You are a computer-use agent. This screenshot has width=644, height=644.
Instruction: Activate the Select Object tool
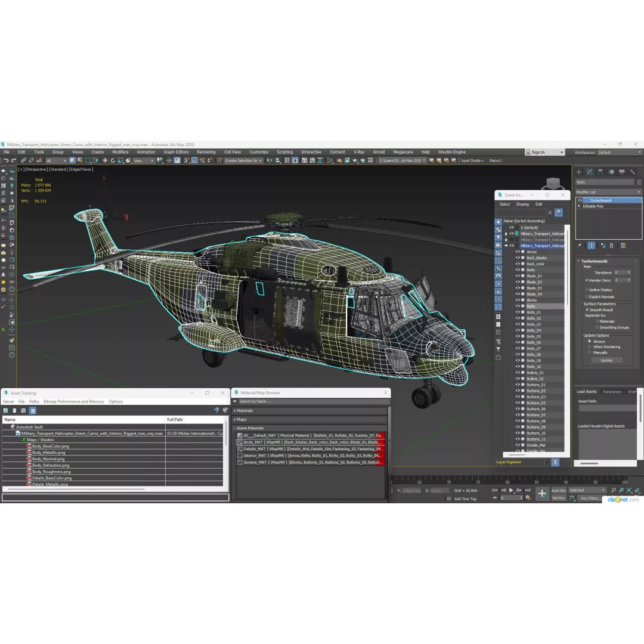pos(72,160)
